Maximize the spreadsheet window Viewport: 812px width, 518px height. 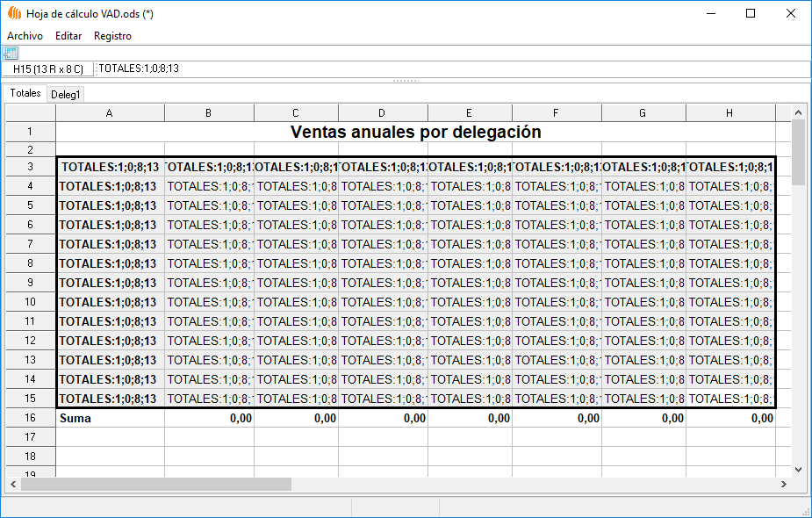click(x=751, y=14)
